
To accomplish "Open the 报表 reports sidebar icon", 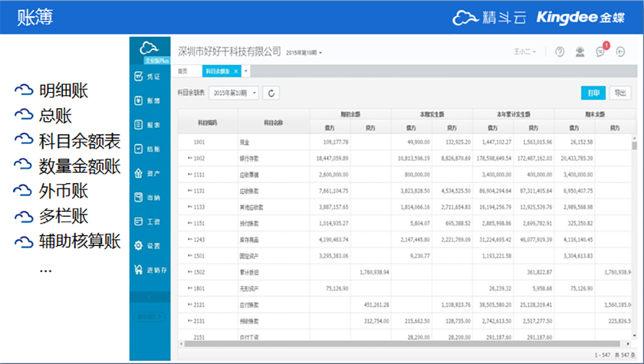I will point(139,124).
